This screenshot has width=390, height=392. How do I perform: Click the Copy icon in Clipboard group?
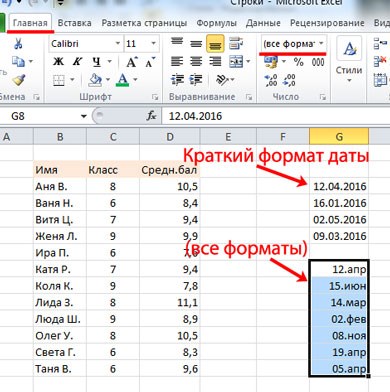[x=18, y=62]
